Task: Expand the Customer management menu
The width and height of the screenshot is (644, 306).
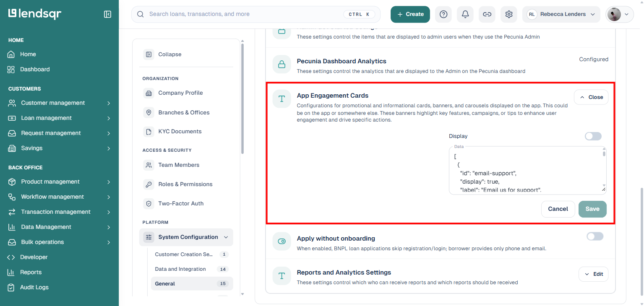Action: coord(59,103)
